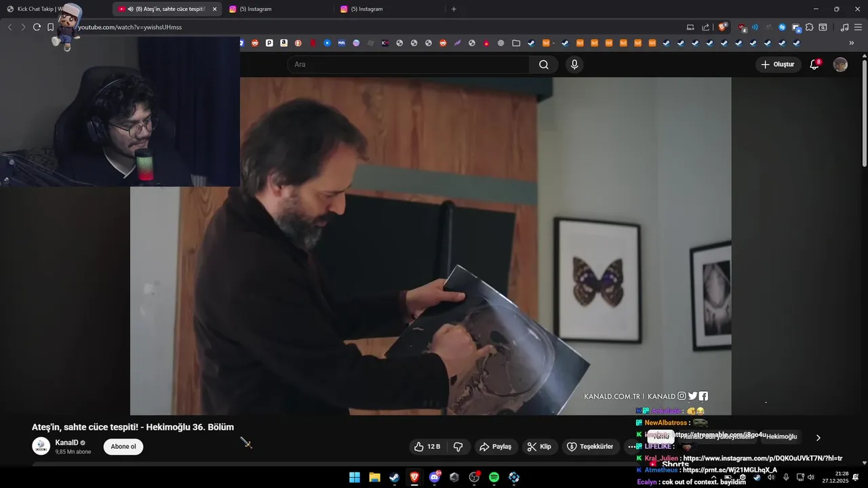Open more actions three-dot menu under video

(631, 447)
